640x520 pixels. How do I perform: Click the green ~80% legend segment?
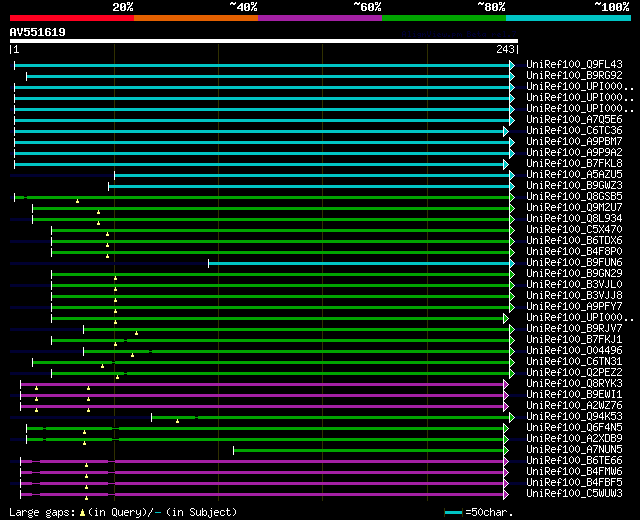(443, 17)
